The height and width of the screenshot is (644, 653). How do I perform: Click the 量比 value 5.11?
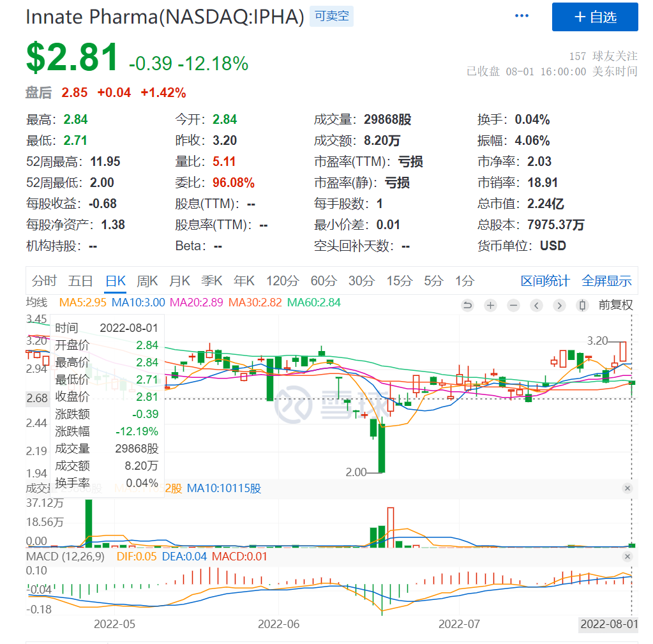(224, 161)
